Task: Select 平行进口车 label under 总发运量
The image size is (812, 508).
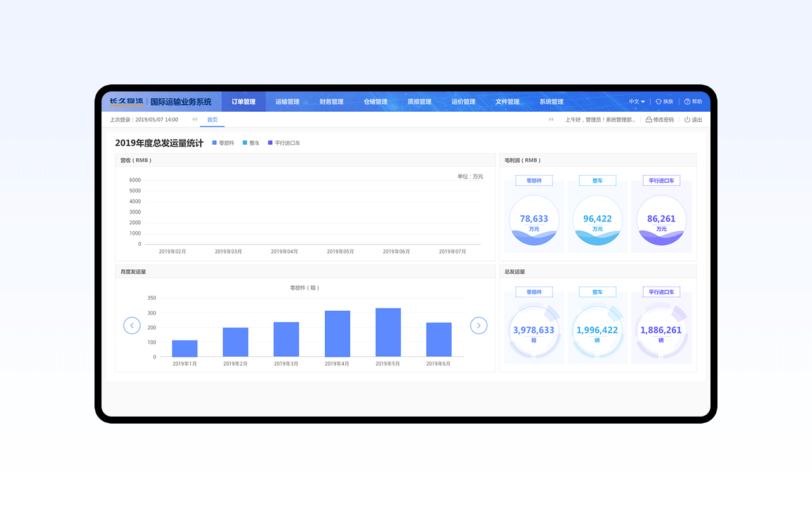Action: pos(661,292)
